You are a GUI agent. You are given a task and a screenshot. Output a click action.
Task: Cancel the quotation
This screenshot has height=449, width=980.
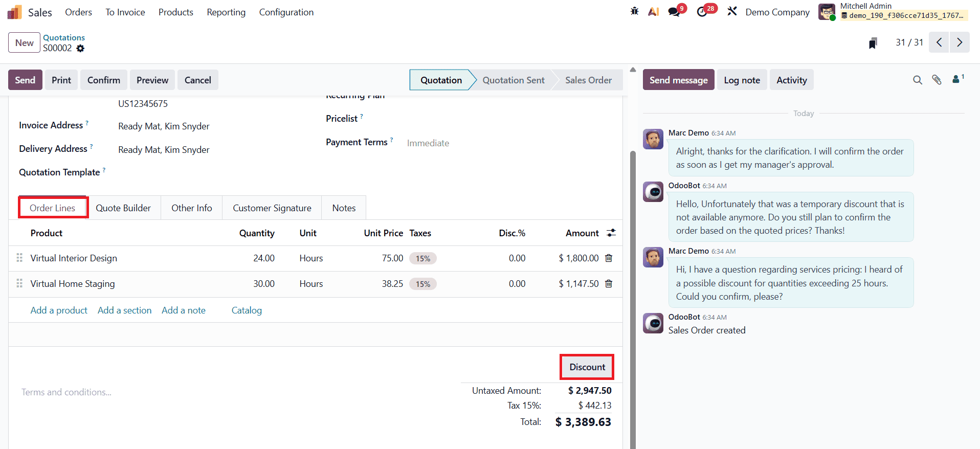tap(198, 80)
